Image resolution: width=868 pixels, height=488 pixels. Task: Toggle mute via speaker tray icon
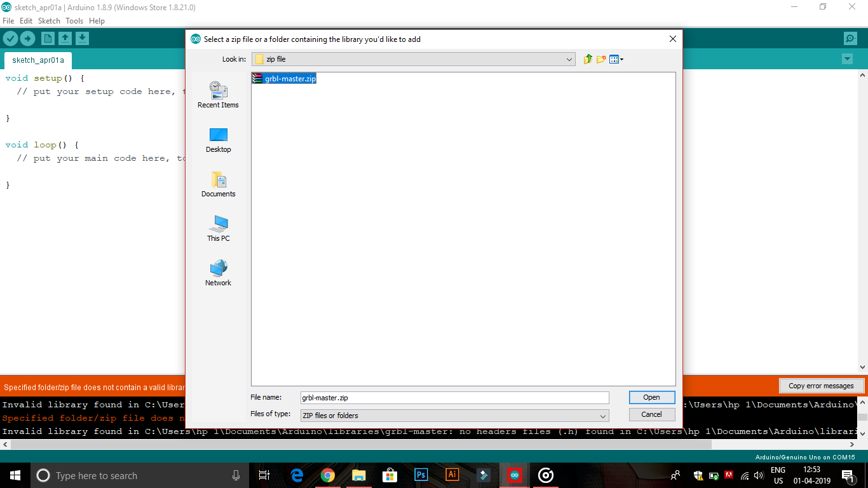click(x=758, y=475)
